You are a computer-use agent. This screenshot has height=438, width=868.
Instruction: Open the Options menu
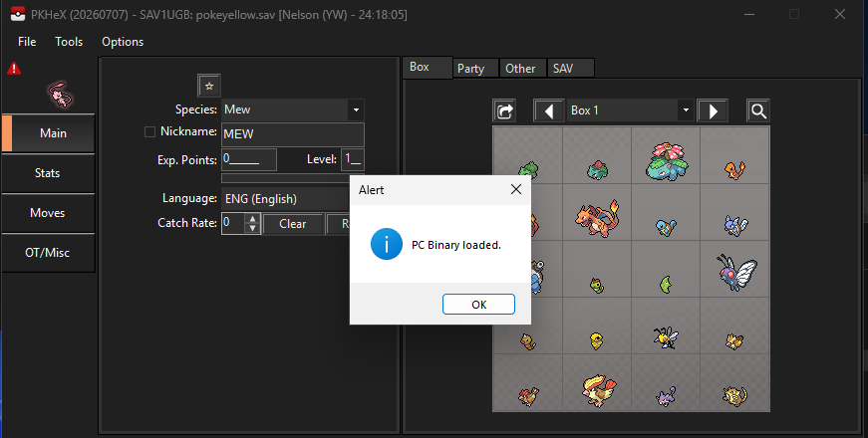pos(123,42)
